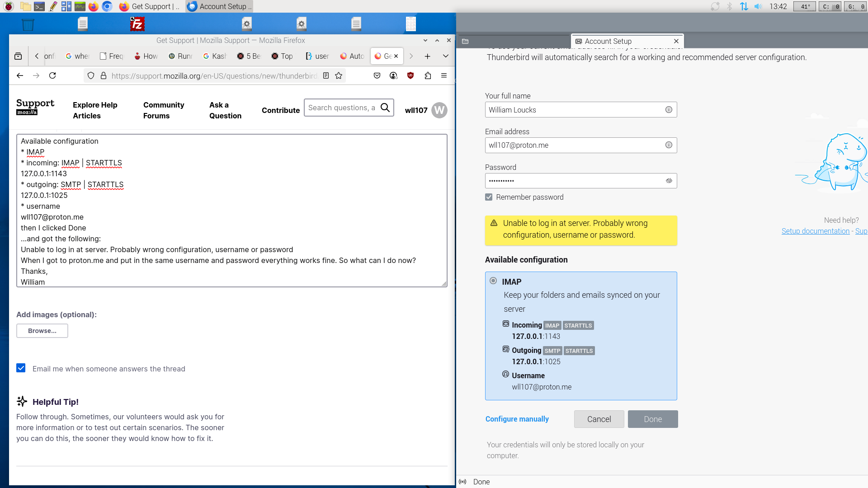Go to the Mozilla Support home logo

coord(35,107)
